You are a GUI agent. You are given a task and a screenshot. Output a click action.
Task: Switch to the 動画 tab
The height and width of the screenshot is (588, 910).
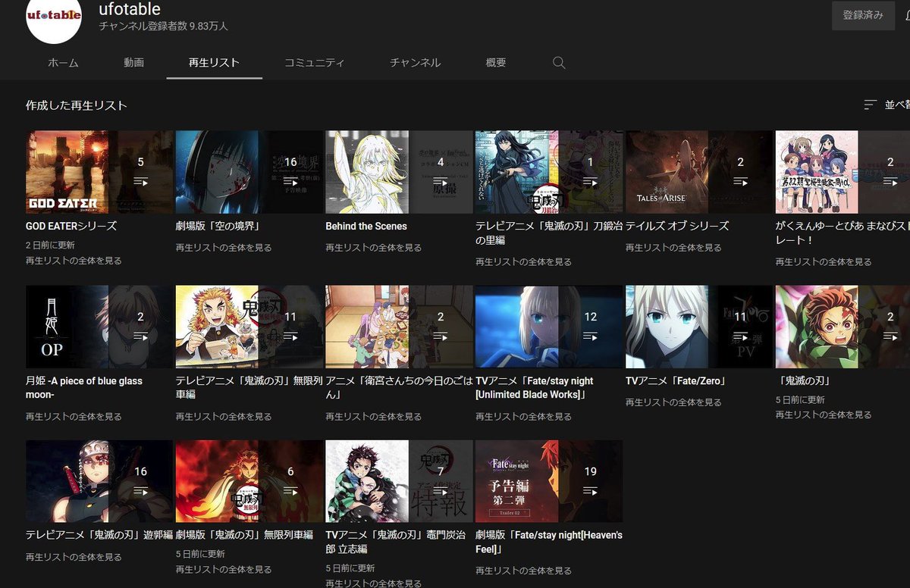pyautogui.click(x=134, y=63)
